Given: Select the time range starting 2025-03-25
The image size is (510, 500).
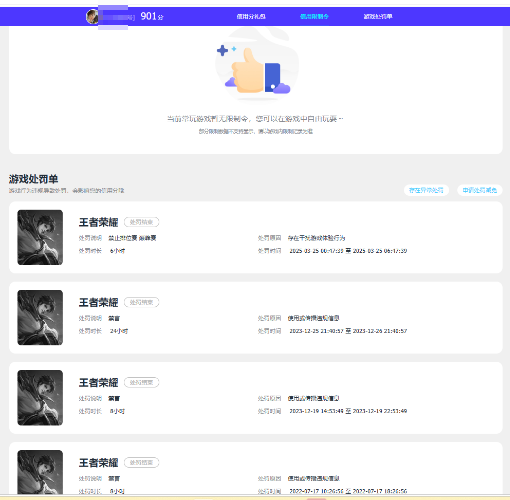Looking at the screenshot, I should tap(348, 251).
